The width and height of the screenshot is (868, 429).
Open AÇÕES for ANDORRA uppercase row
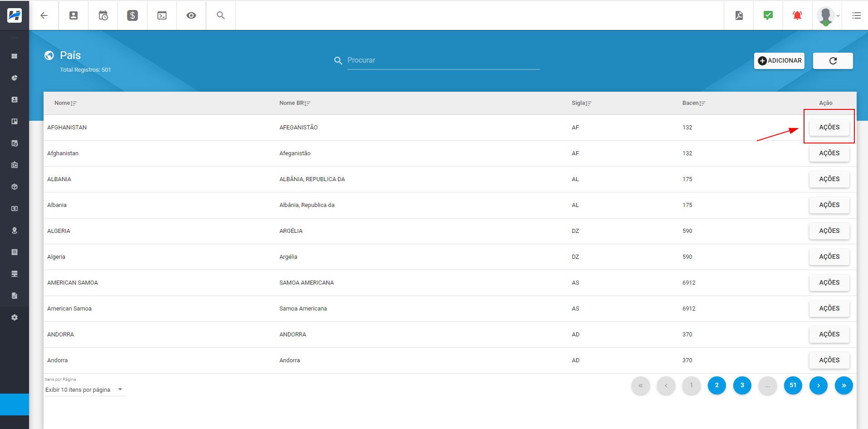click(x=829, y=335)
